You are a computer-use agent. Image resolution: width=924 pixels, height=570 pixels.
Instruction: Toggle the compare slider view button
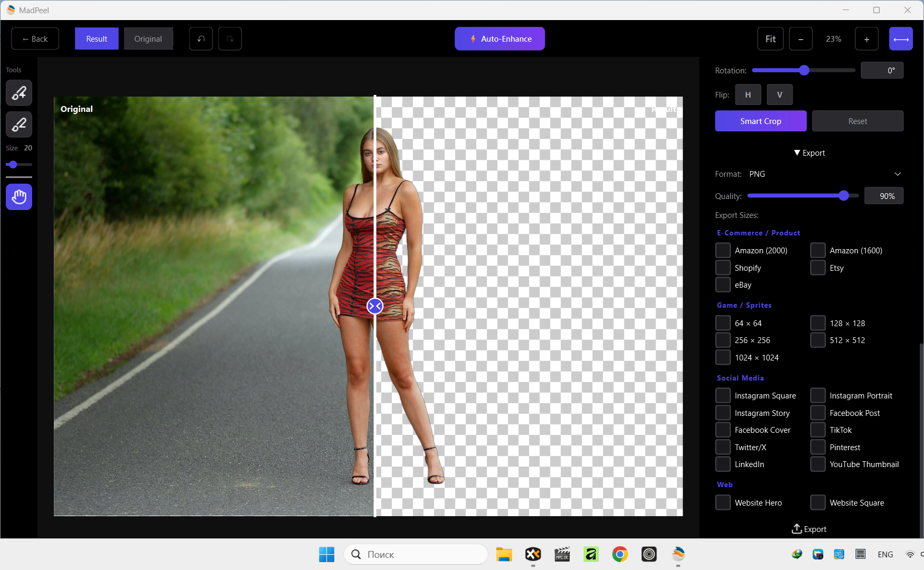(x=901, y=39)
